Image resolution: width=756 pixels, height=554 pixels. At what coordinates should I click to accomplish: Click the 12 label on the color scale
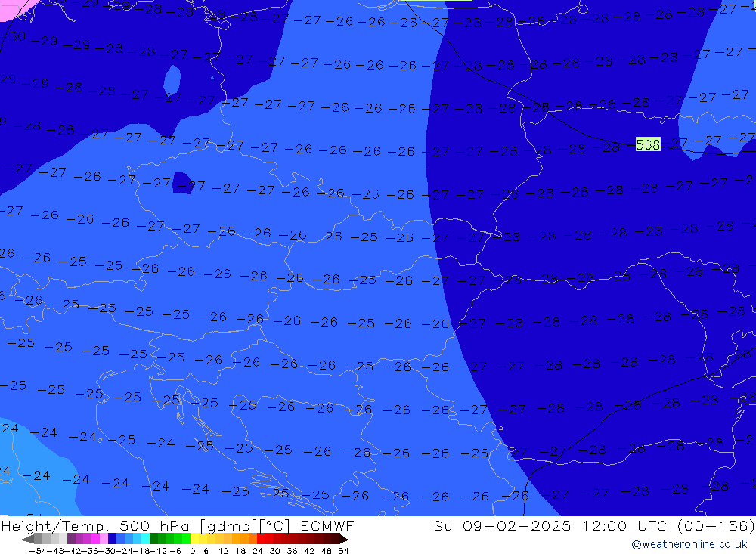coord(223,551)
